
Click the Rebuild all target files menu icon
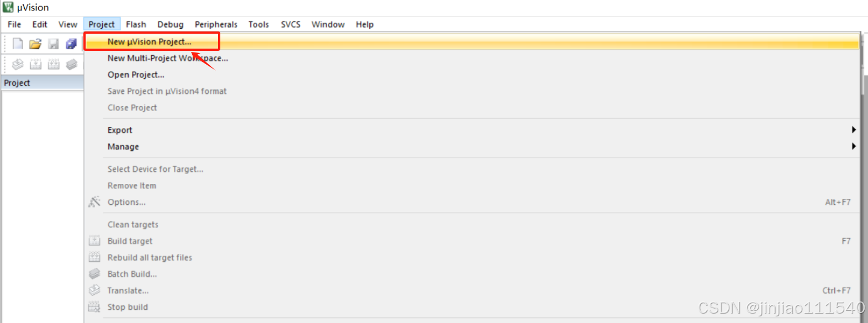94,257
